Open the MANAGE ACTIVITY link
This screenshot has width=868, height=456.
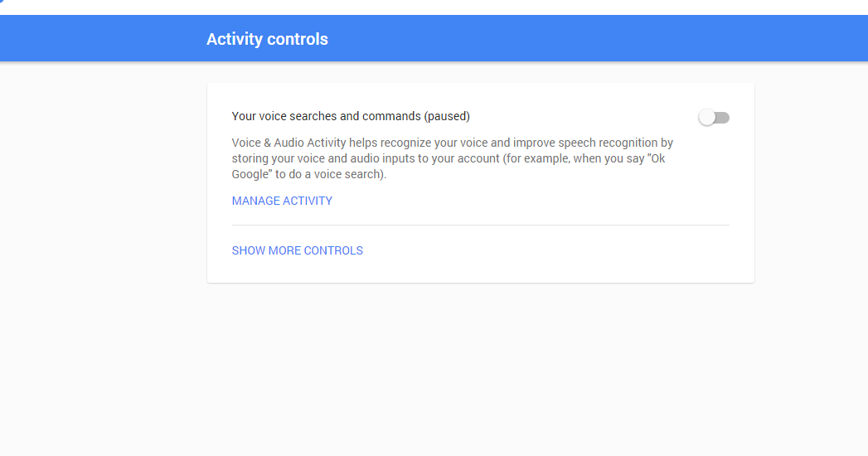(x=282, y=201)
